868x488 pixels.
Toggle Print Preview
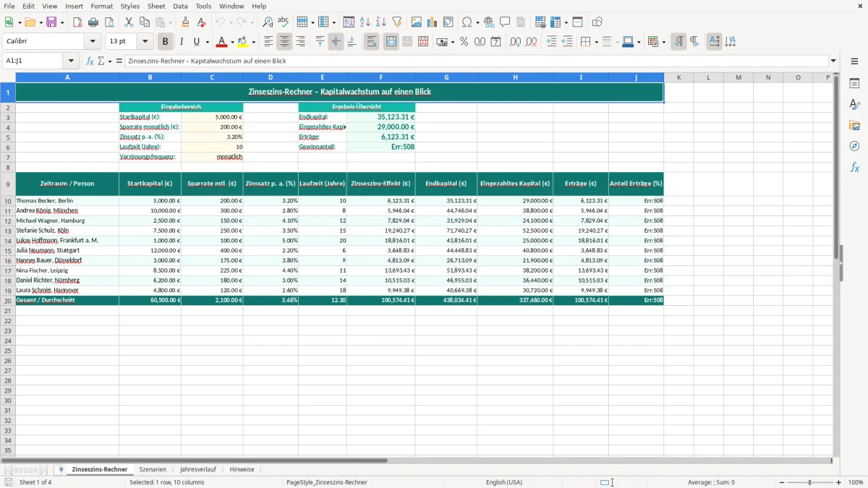[x=109, y=22]
